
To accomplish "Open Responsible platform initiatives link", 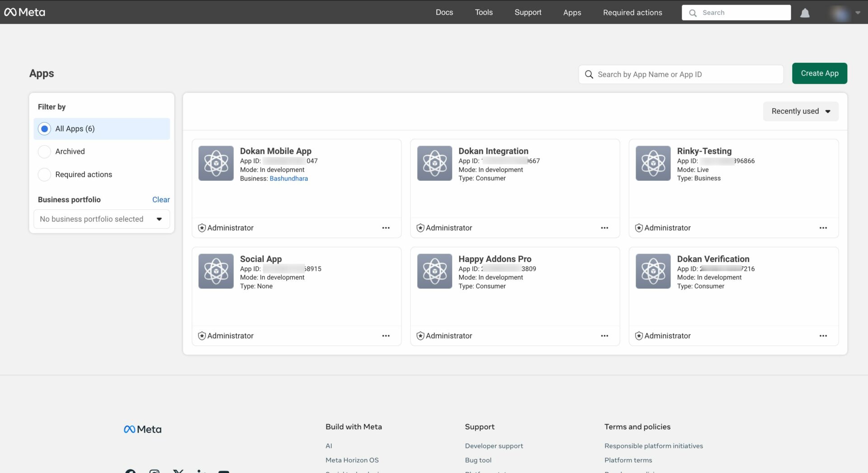I will click(x=653, y=446).
